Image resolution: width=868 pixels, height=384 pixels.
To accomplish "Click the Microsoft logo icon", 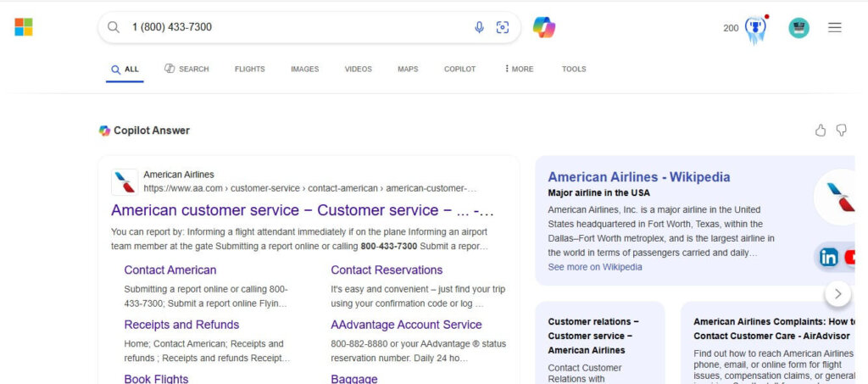I will point(24,26).
